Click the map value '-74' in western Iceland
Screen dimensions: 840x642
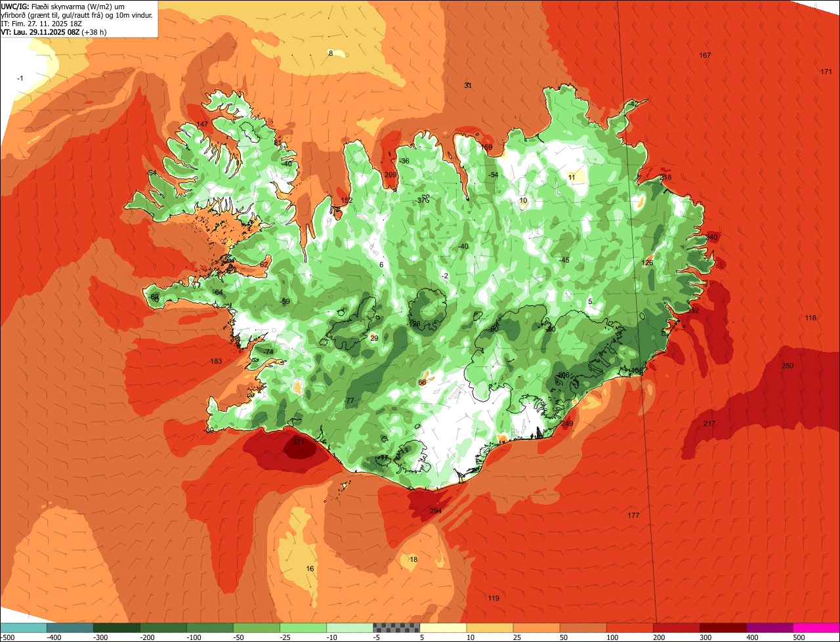point(268,352)
